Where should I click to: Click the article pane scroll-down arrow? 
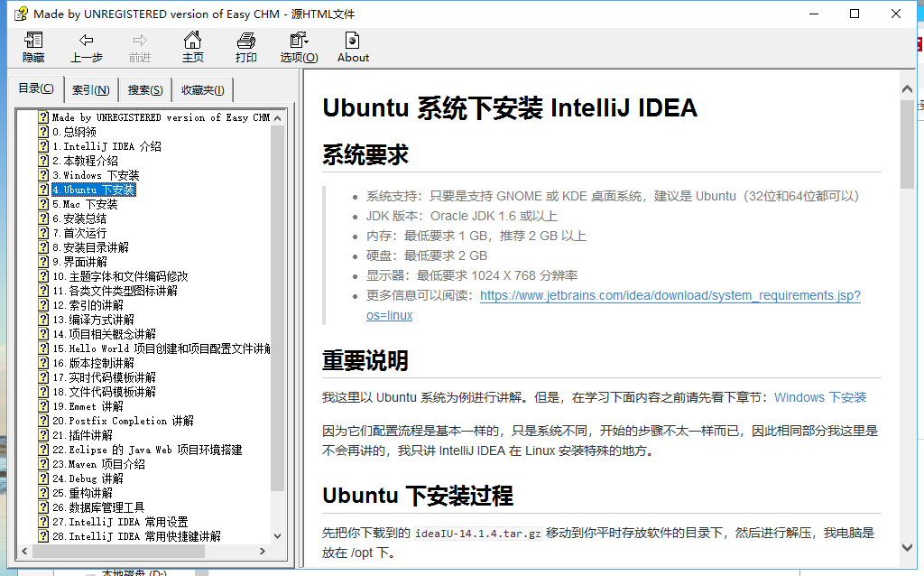pos(908,547)
